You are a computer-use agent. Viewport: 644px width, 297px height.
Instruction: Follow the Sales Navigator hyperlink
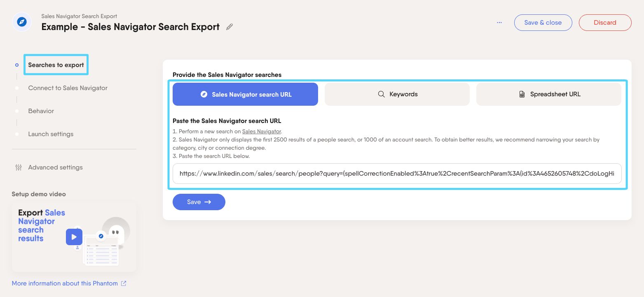261,131
